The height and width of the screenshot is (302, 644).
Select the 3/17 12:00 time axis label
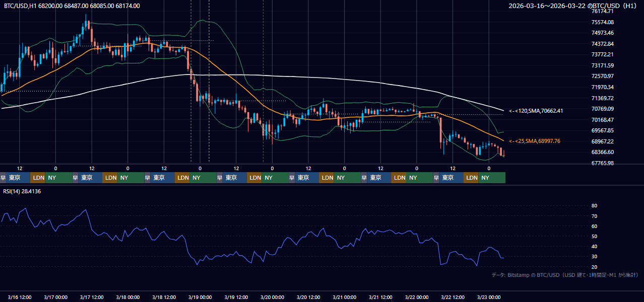click(x=92, y=297)
